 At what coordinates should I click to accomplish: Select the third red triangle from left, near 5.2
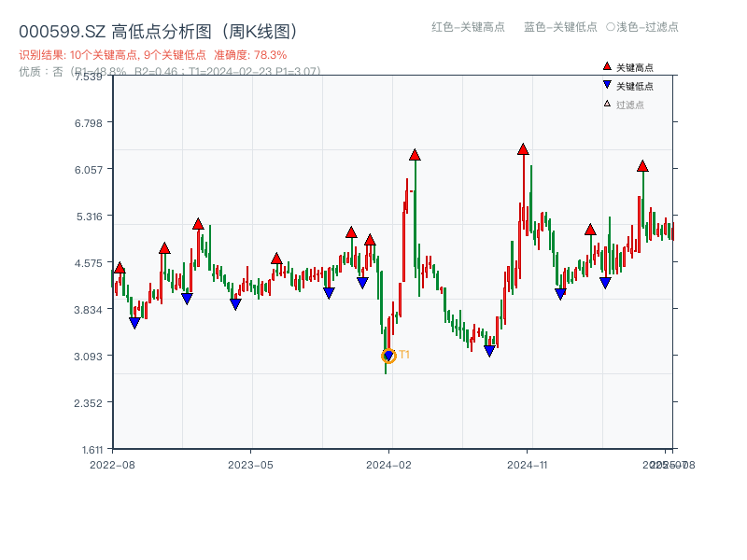198,224
